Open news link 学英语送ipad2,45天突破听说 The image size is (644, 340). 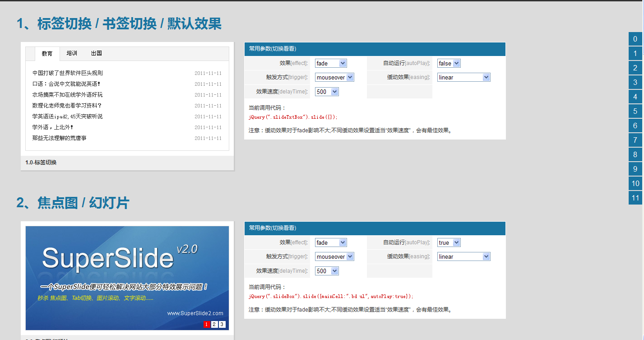(68, 116)
